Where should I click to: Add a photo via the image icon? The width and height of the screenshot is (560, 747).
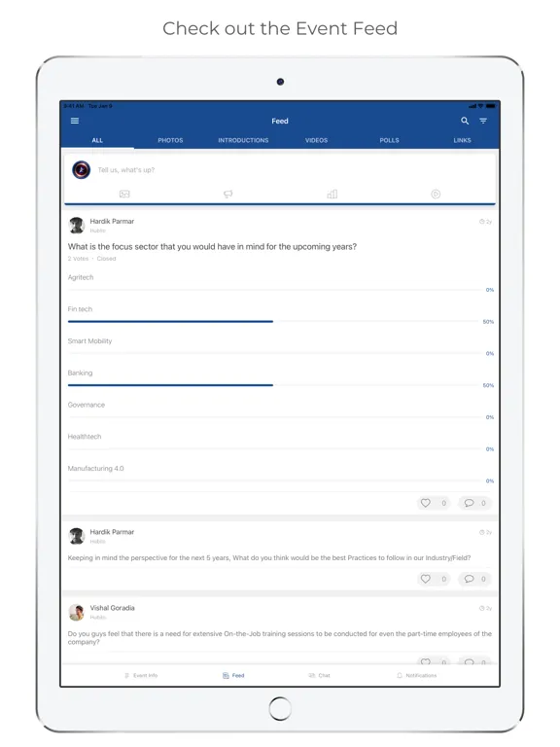click(124, 194)
